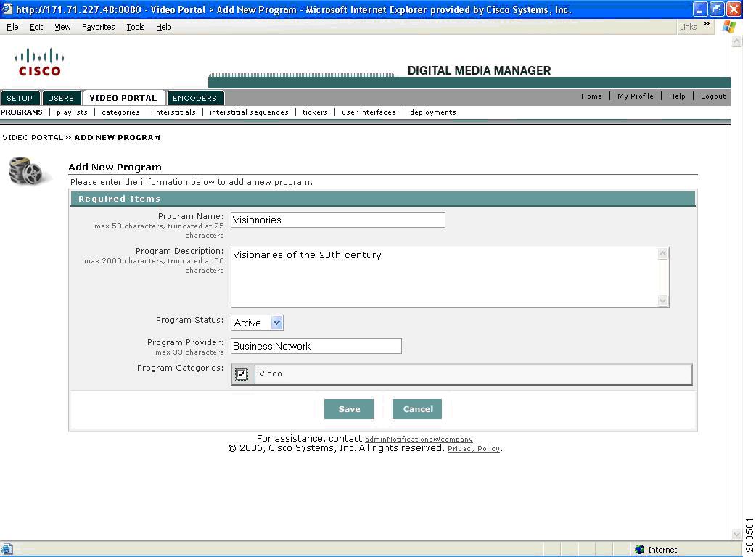Click the Logout link

tap(713, 96)
